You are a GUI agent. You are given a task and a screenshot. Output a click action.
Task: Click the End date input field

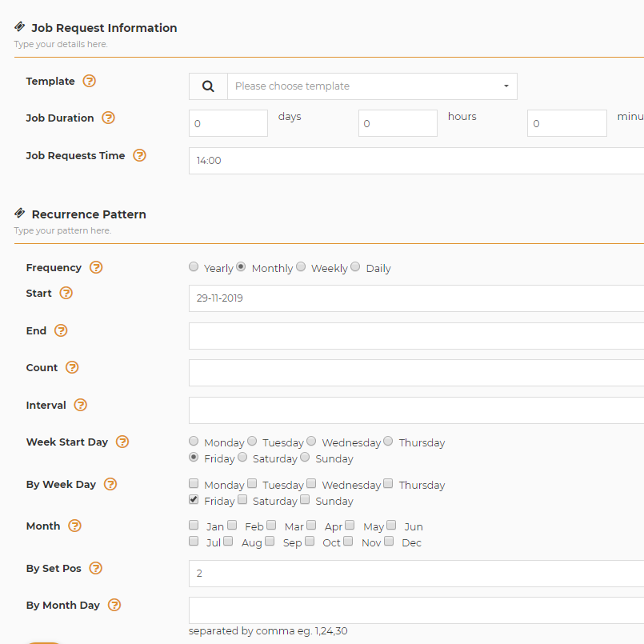[416, 336]
